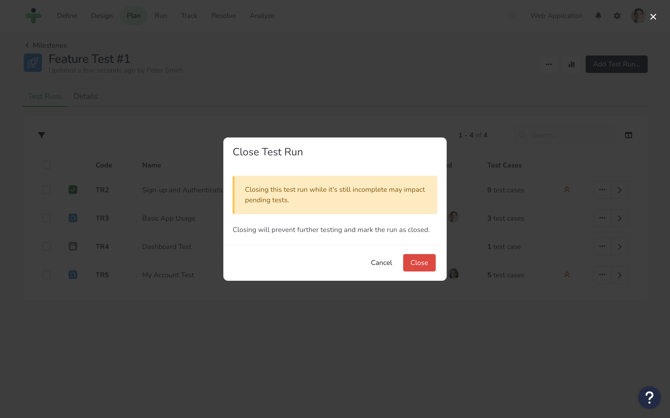The image size is (670, 418).
Task: Open the chart statistics icon
Action: point(572,64)
